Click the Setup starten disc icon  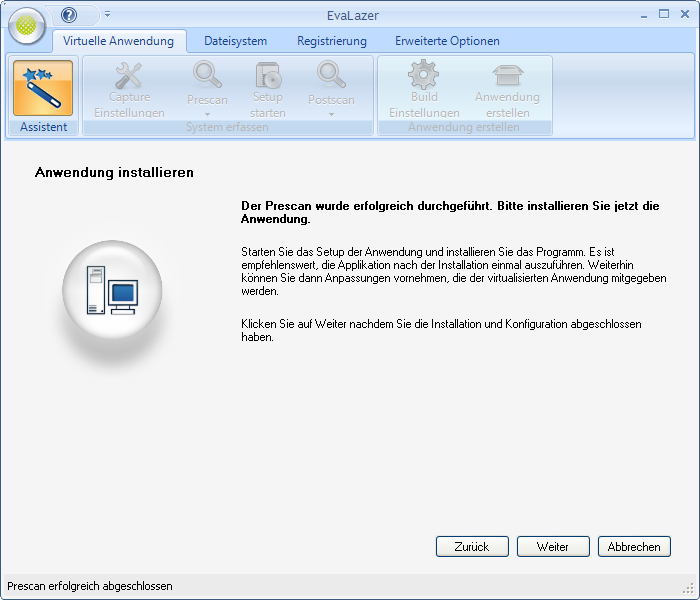[x=268, y=75]
